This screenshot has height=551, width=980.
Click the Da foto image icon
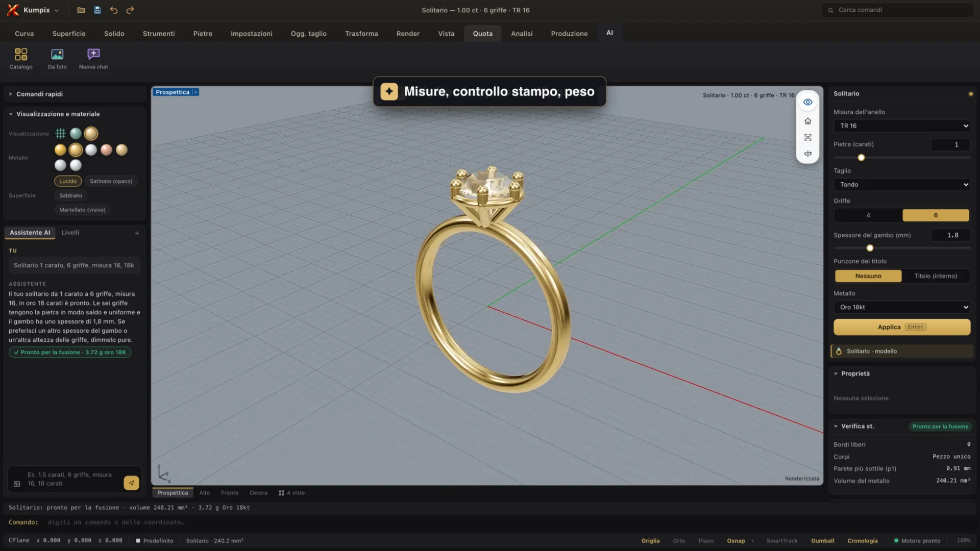57,59
